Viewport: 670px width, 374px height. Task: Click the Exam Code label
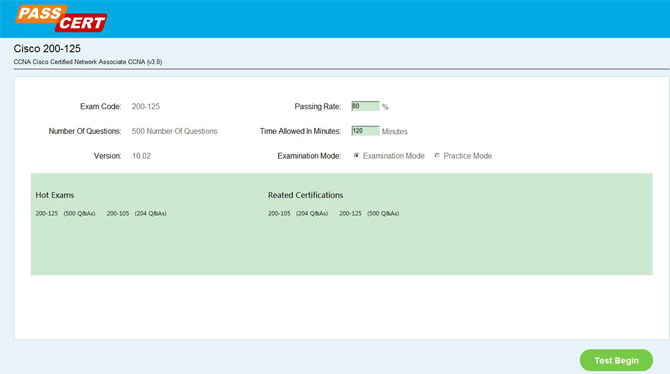tap(100, 106)
